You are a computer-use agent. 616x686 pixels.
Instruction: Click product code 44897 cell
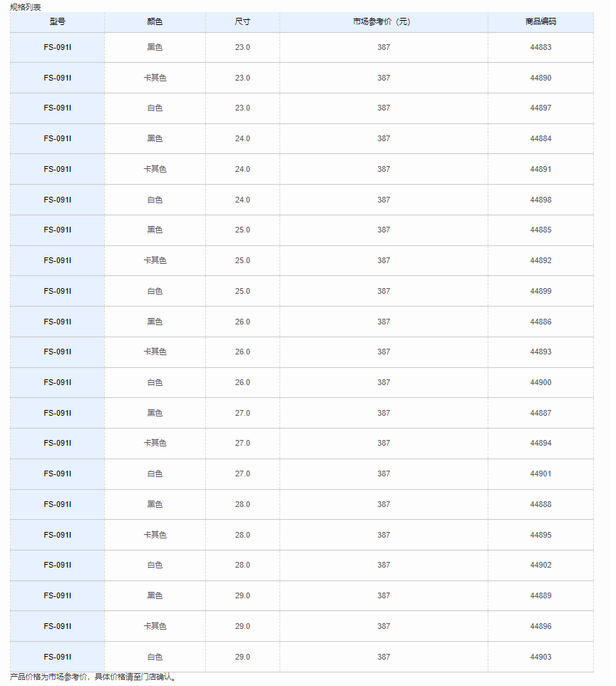[540, 108]
